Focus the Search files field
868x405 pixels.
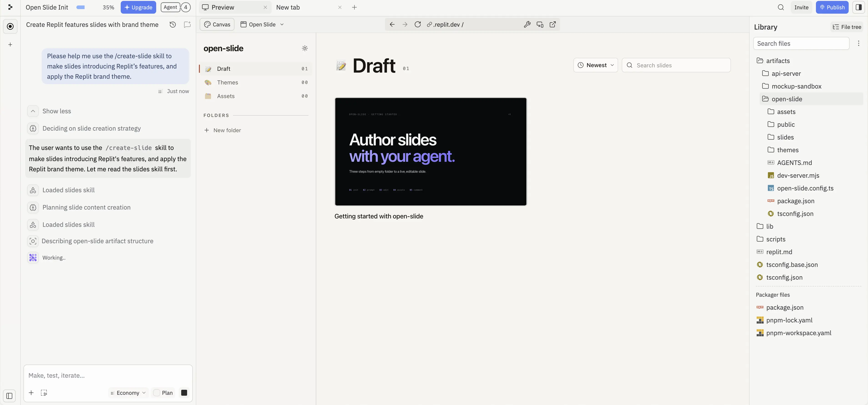tap(801, 43)
